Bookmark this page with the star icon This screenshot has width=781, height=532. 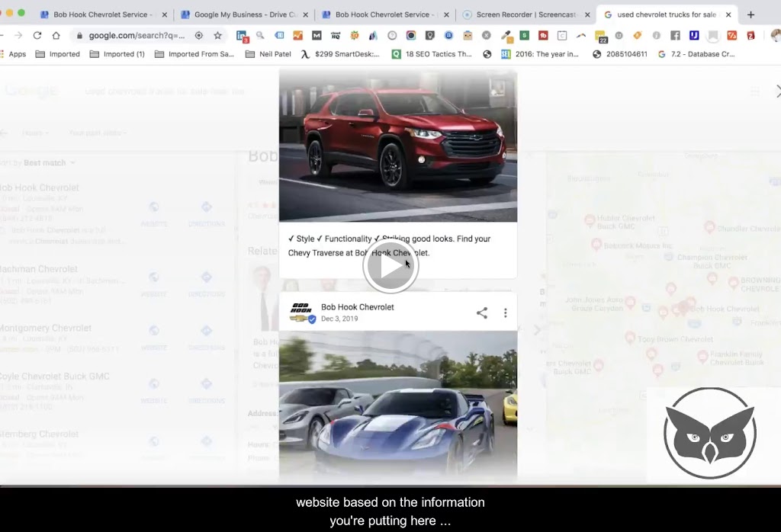point(217,35)
